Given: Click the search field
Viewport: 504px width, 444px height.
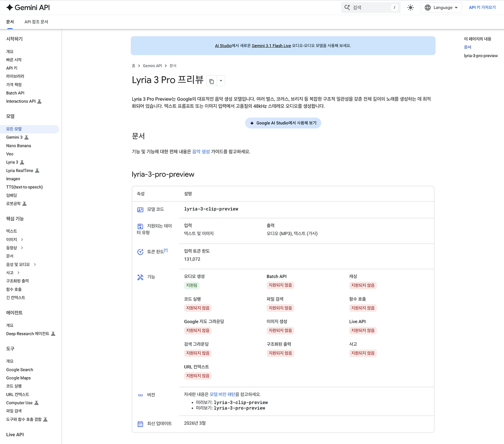Looking at the screenshot, I should 371,7.
